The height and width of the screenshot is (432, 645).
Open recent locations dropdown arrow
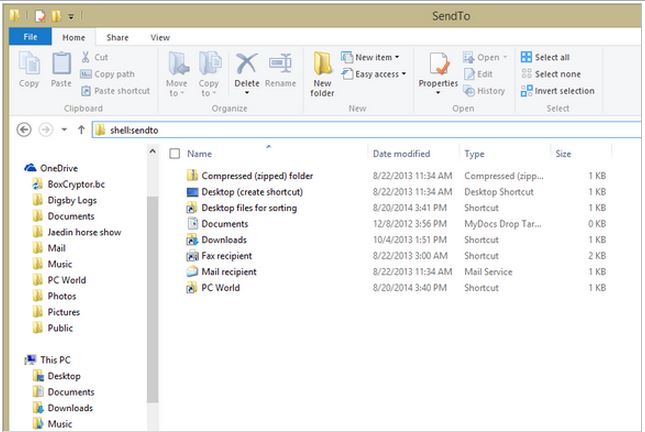(64, 130)
